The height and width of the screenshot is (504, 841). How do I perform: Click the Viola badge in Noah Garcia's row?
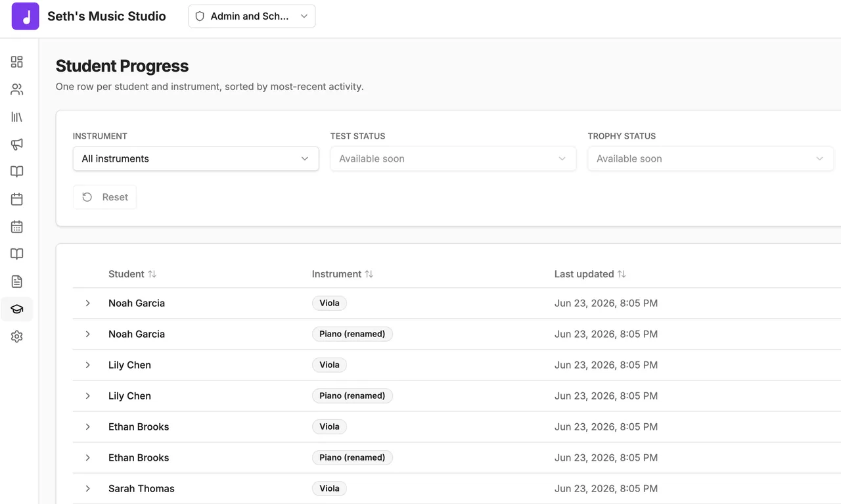point(329,303)
